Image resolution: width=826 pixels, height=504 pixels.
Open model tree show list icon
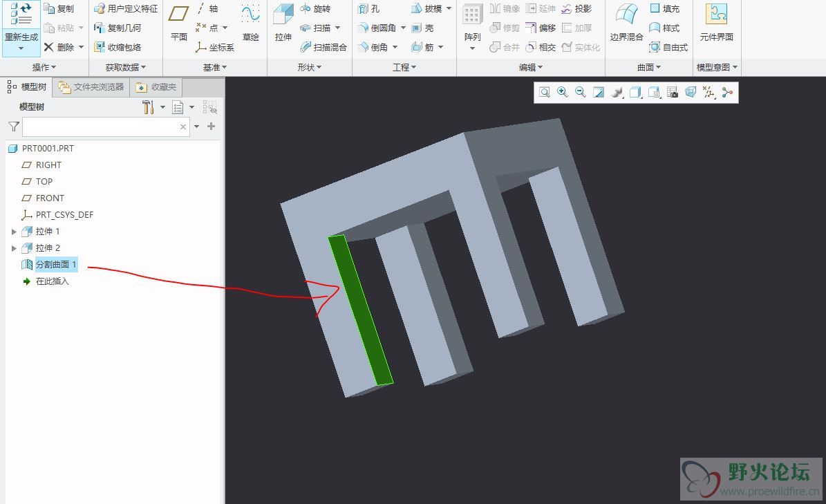coord(178,107)
